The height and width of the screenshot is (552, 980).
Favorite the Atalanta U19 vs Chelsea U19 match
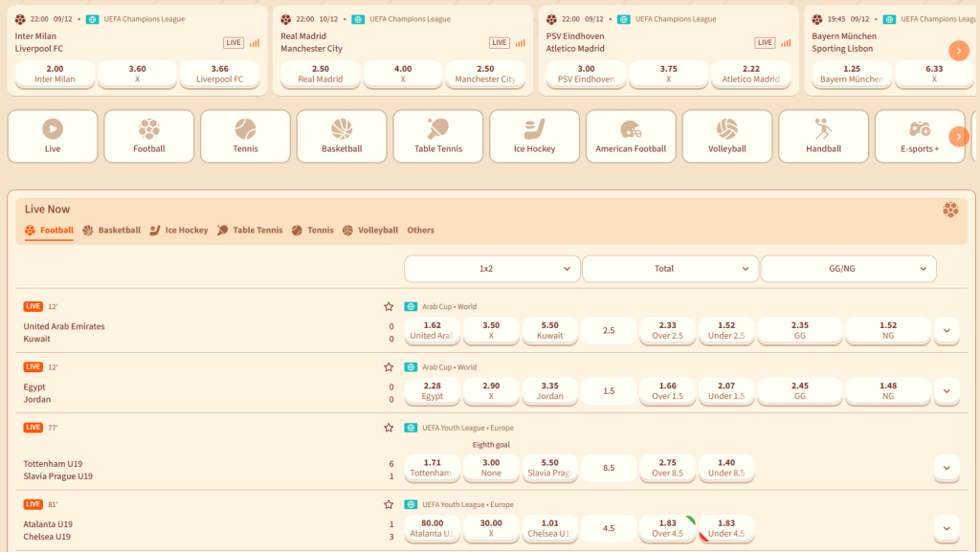pyautogui.click(x=389, y=504)
